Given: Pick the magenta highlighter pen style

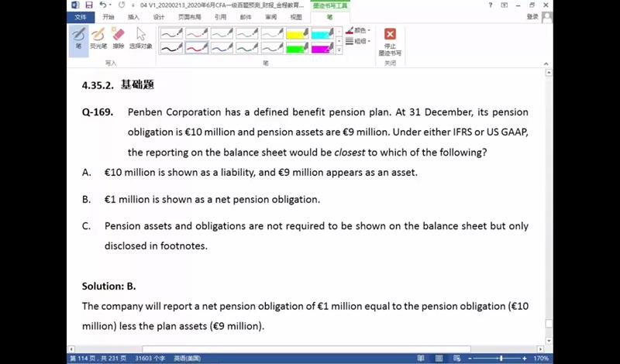Looking at the screenshot, I should (322, 48).
